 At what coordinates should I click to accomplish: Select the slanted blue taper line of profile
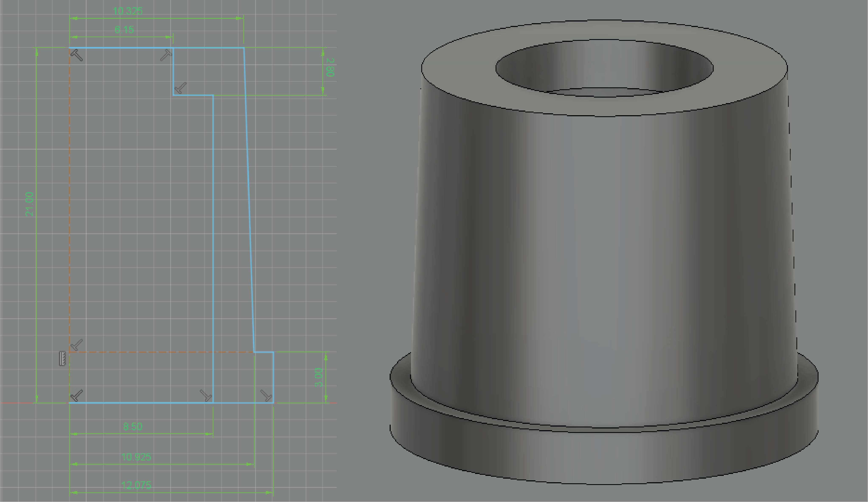click(x=249, y=200)
